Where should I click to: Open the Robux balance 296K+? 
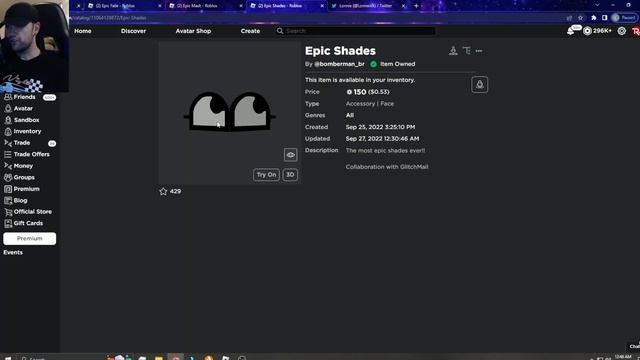point(598,31)
